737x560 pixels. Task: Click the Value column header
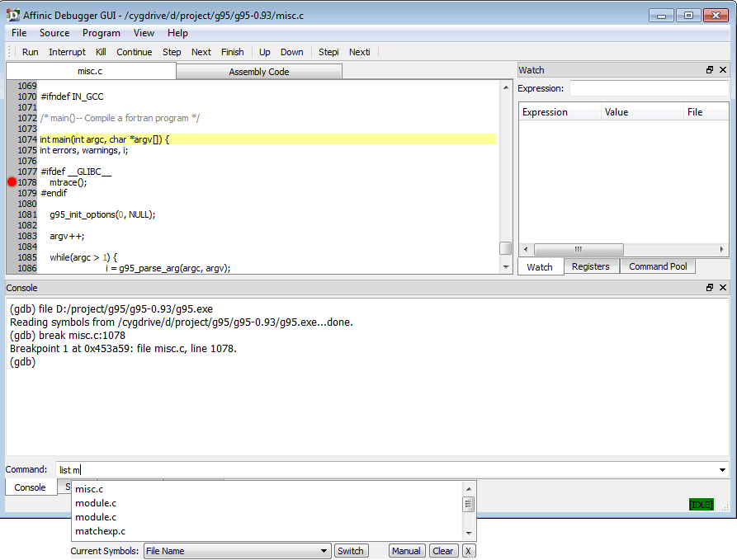click(x=642, y=112)
